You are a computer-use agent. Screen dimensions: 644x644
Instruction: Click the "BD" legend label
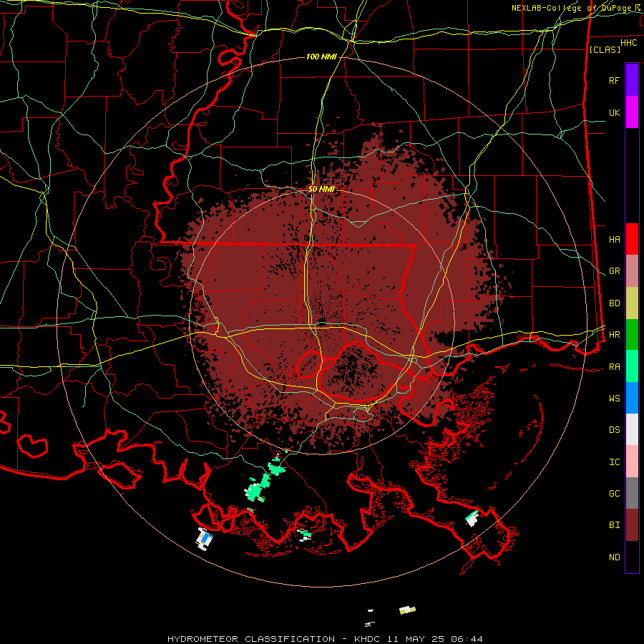click(614, 303)
